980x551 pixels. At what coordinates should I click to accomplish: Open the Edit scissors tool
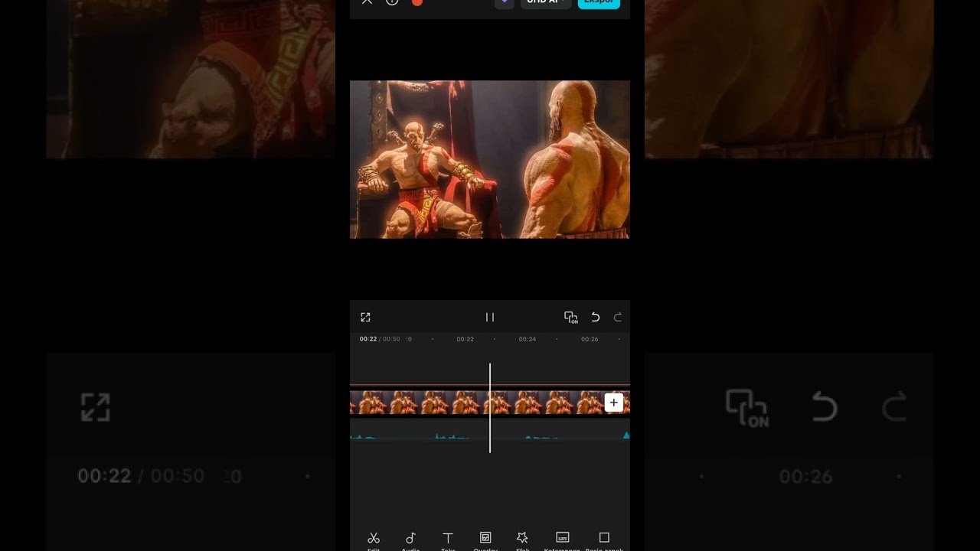pyautogui.click(x=374, y=540)
